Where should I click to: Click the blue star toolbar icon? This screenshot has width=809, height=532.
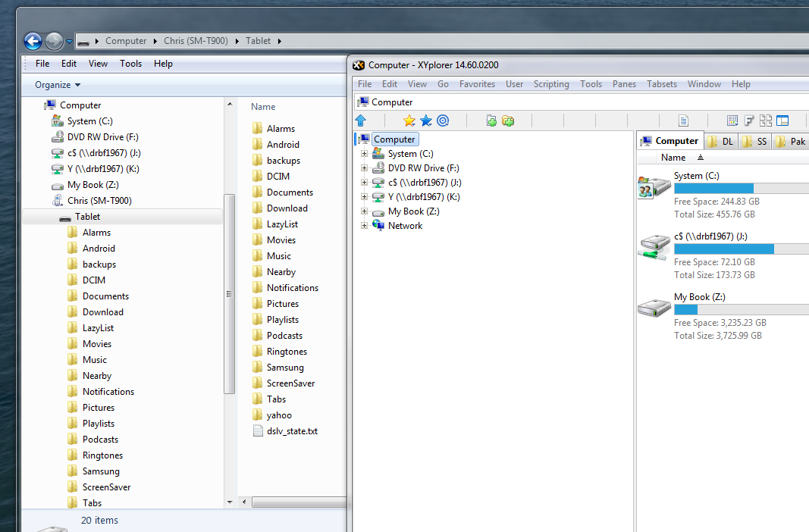(x=426, y=120)
